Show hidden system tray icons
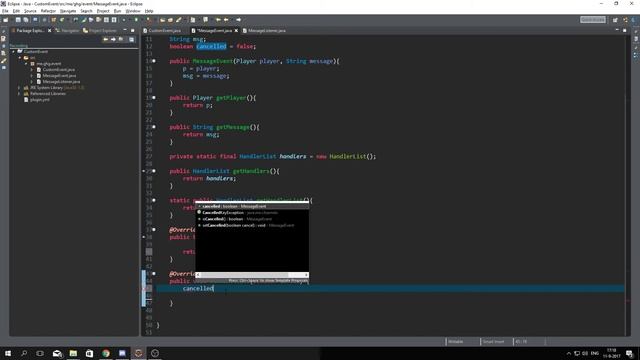The height and width of the screenshot is (360, 640). (569, 353)
